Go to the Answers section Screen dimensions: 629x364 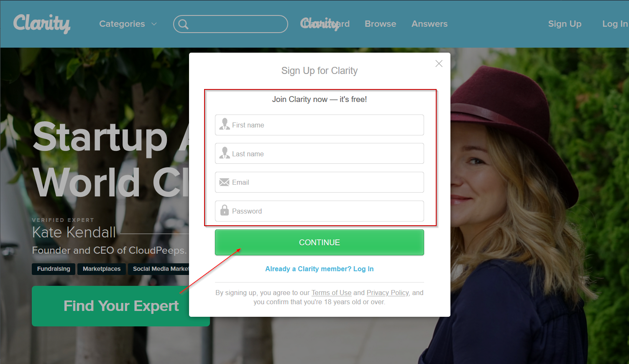tap(430, 24)
